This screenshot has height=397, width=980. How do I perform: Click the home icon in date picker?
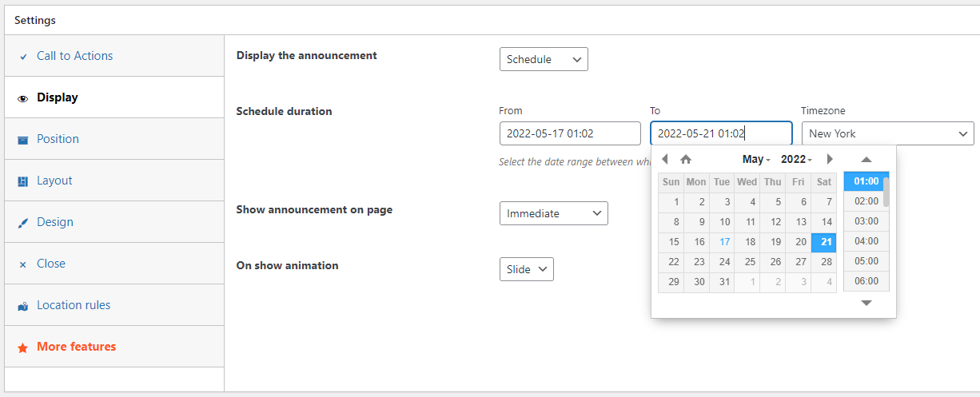685,159
